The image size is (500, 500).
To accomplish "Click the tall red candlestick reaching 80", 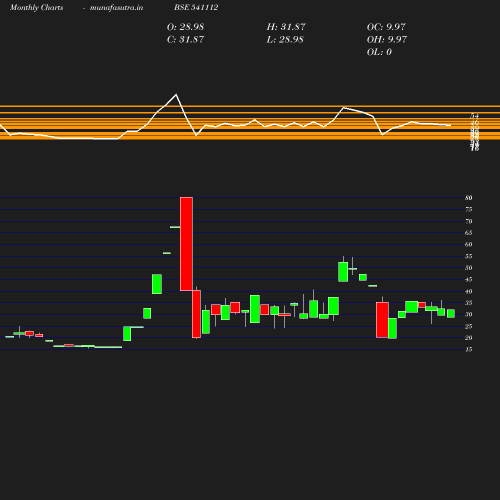I will click(186, 244).
